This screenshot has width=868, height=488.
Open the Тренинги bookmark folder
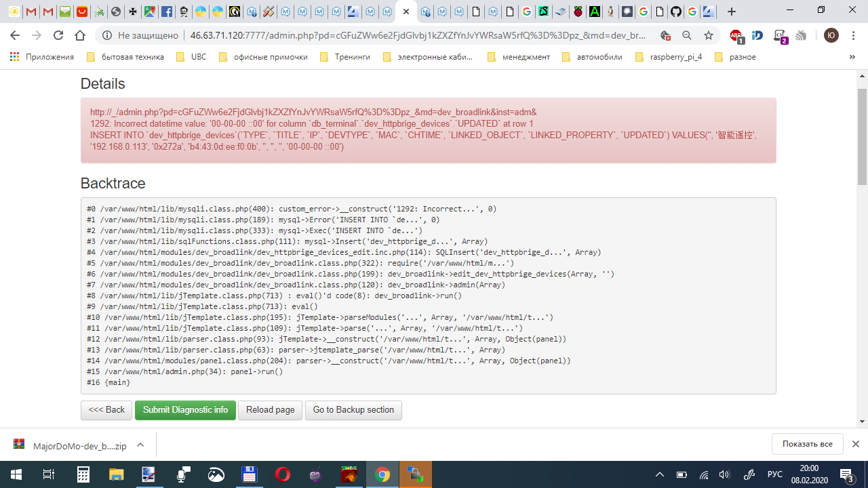345,57
